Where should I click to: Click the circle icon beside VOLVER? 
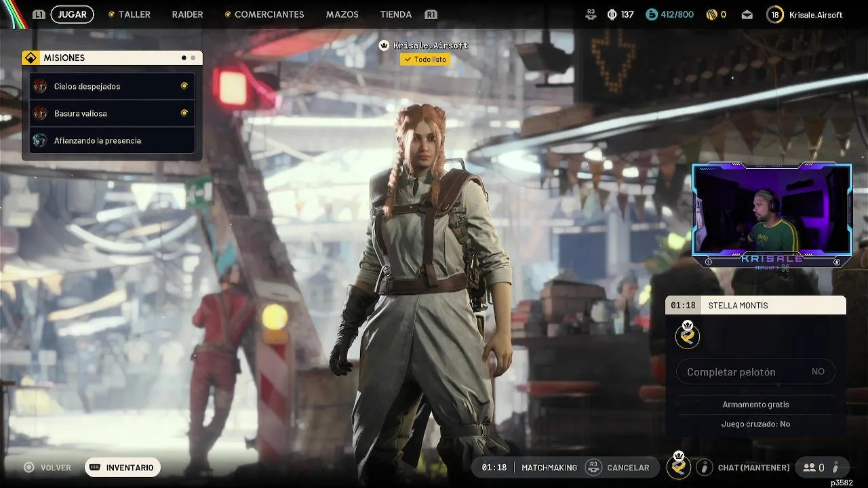coord(28,468)
